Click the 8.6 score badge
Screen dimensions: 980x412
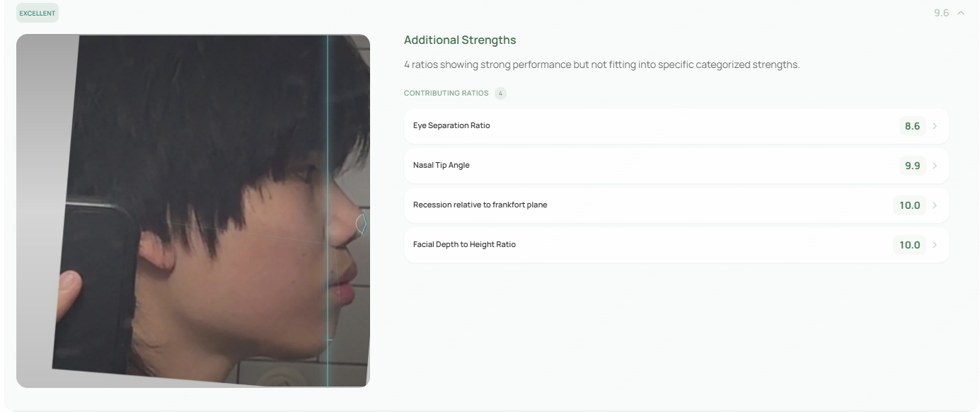(912, 126)
